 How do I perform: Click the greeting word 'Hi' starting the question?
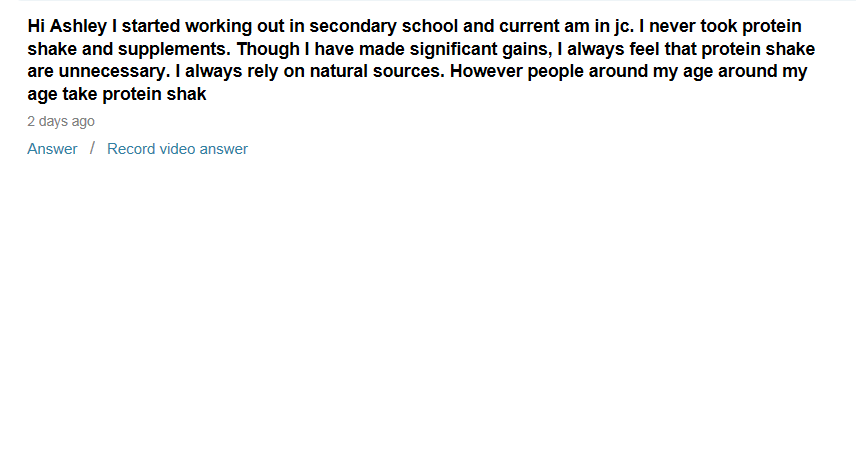pos(36,26)
